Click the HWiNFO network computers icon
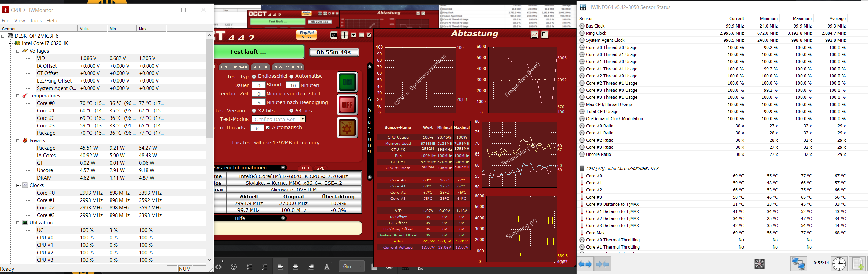Viewport: 868px width, 274px height. click(798, 264)
